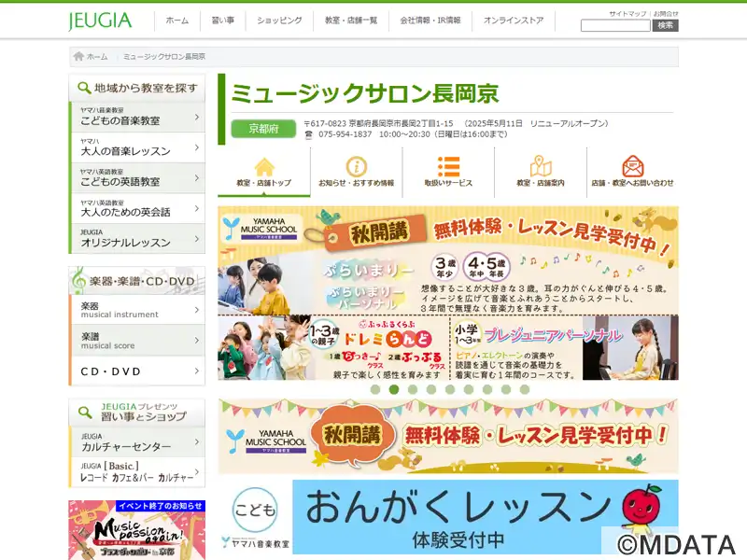This screenshot has width=747, height=560.
Task: Select the active second carousel dot
Action: pyautogui.click(x=394, y=389)
